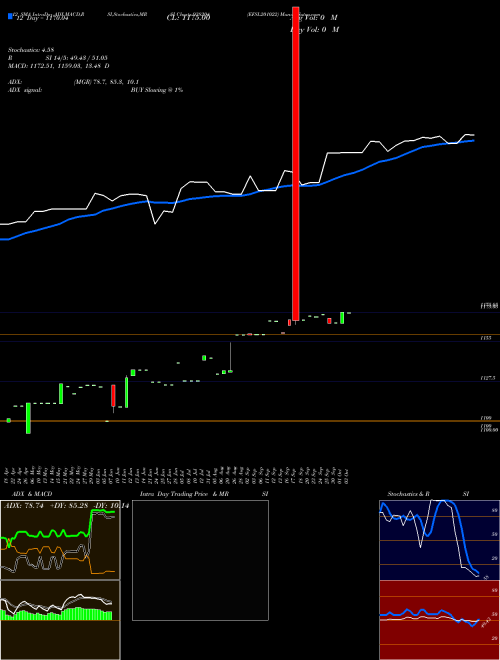Screen dimensions: 500x660
Task: Click the 'Stochastics: 4.58' readout
Action: [31, 50]
